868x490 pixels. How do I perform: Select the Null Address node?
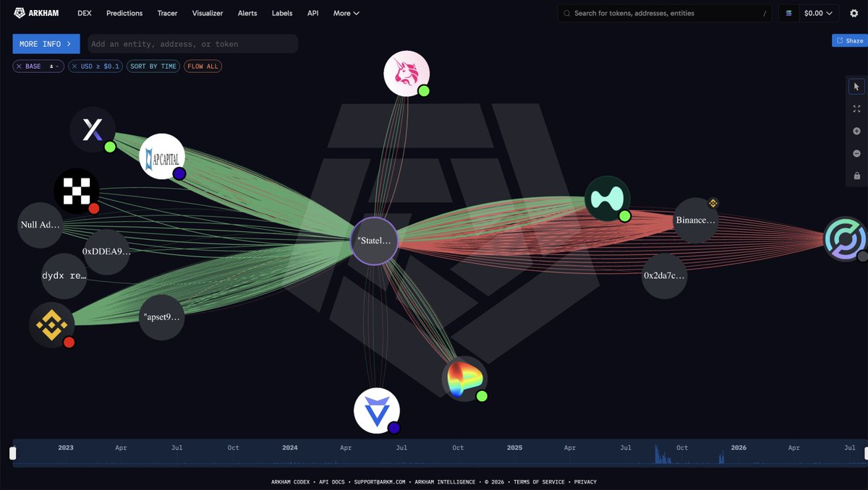pos(41,225)
